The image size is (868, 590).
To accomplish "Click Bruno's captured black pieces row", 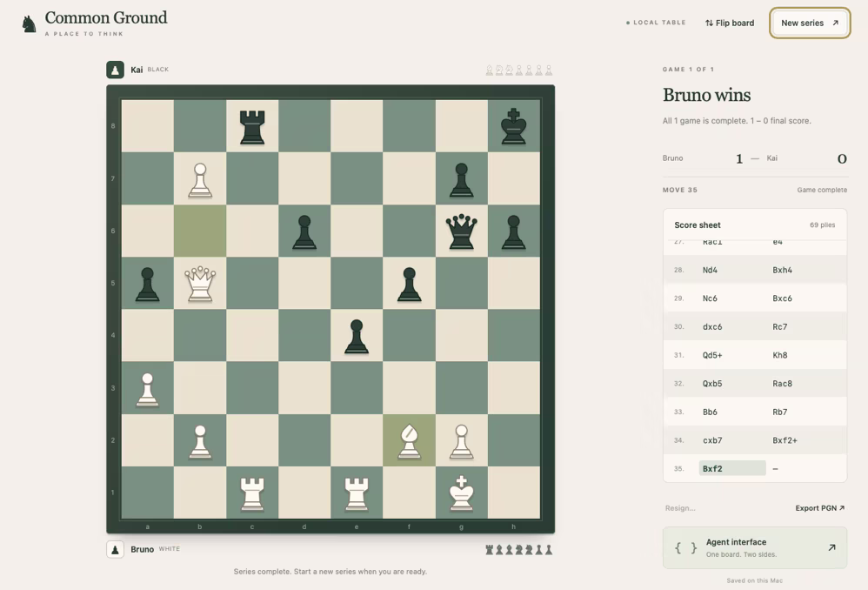I will [x=518, y=550].
